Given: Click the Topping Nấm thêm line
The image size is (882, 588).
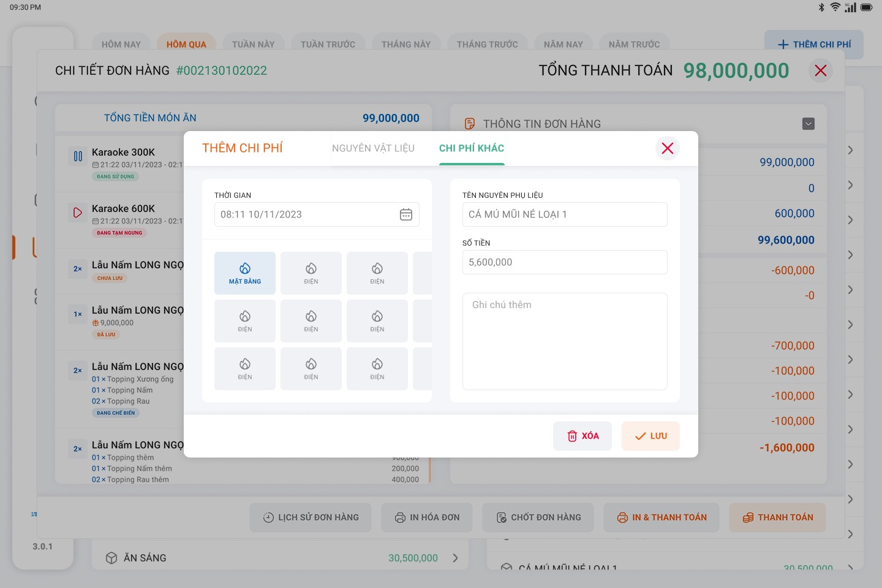Looking at the screenshot, I should point(132,469).
